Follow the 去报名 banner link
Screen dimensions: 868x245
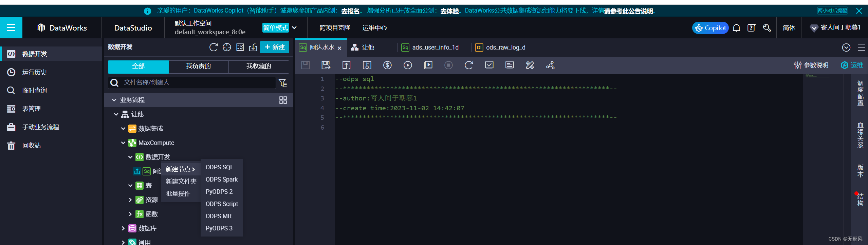[350, 11]
